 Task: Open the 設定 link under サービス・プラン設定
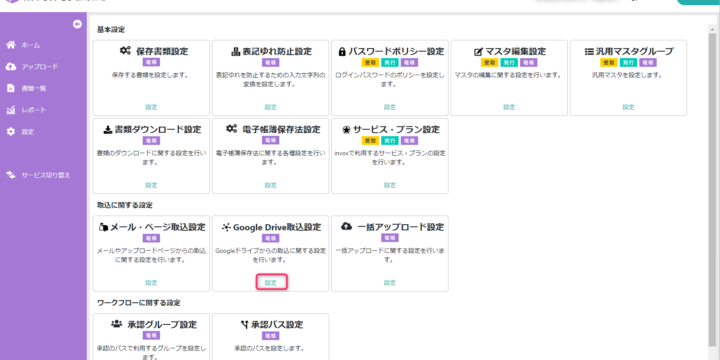tap(390, 185)
